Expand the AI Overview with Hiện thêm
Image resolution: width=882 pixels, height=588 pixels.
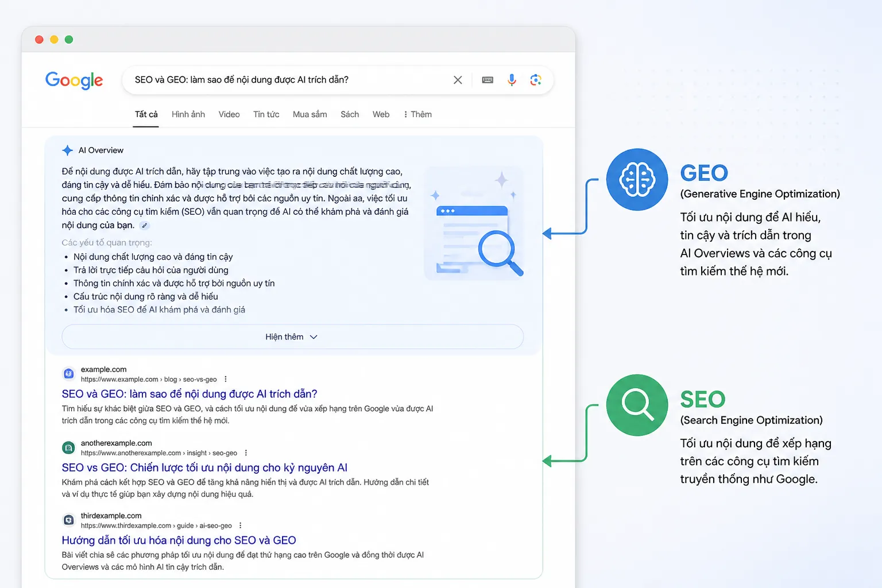coord(292,337)
